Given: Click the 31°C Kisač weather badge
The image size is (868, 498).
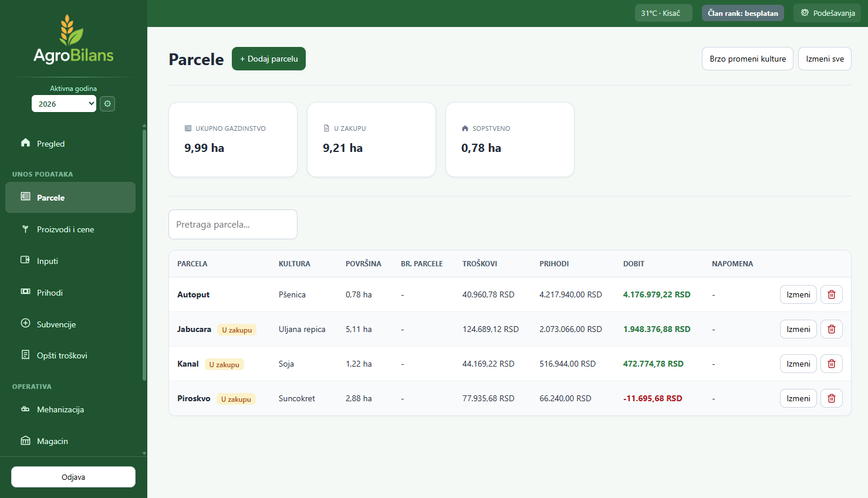Looking at the screenshot, I should [x=664, y=13].
